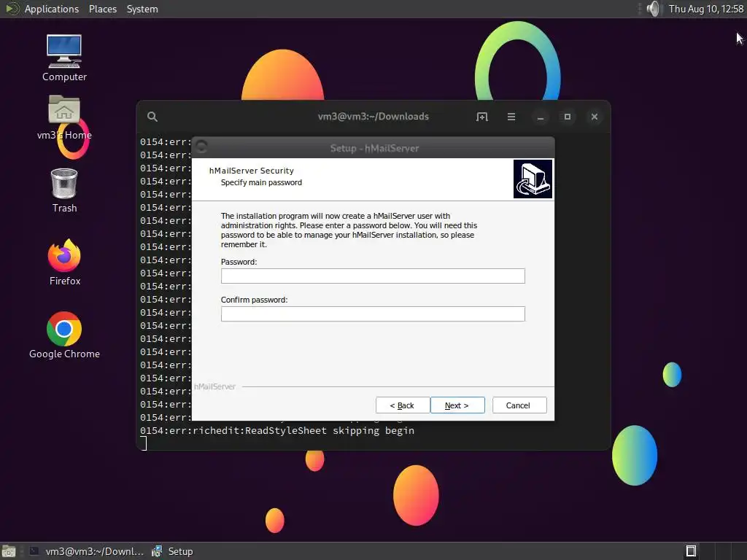Switch to terminal task in bottom panel

(86, 551)
